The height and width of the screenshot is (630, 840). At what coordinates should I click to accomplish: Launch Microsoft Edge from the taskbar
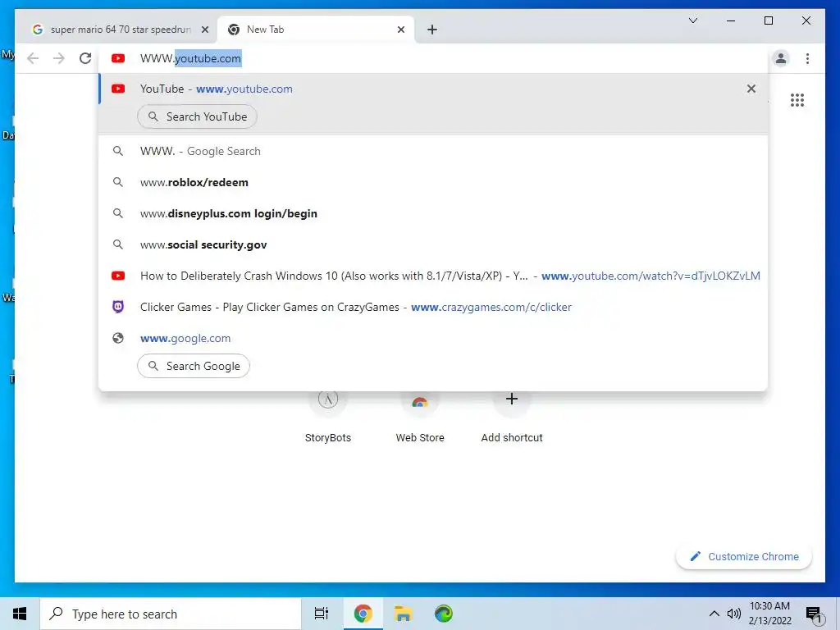coord(444,614)
